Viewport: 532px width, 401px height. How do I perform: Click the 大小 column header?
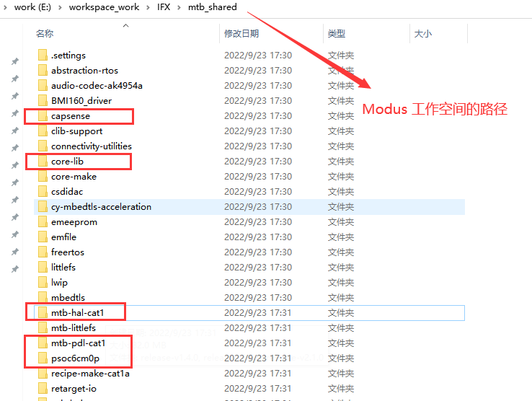[x=422, y=34]
